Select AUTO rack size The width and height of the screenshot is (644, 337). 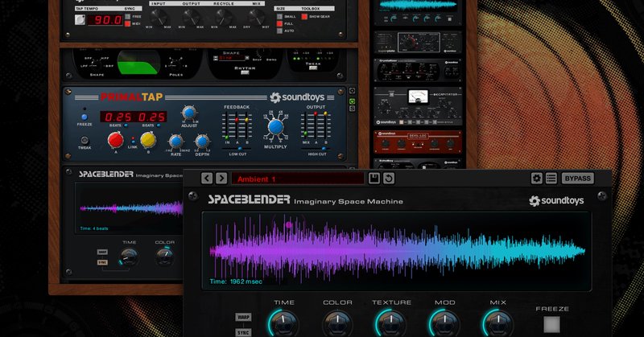pyautogui.click(x=279, y=31)
